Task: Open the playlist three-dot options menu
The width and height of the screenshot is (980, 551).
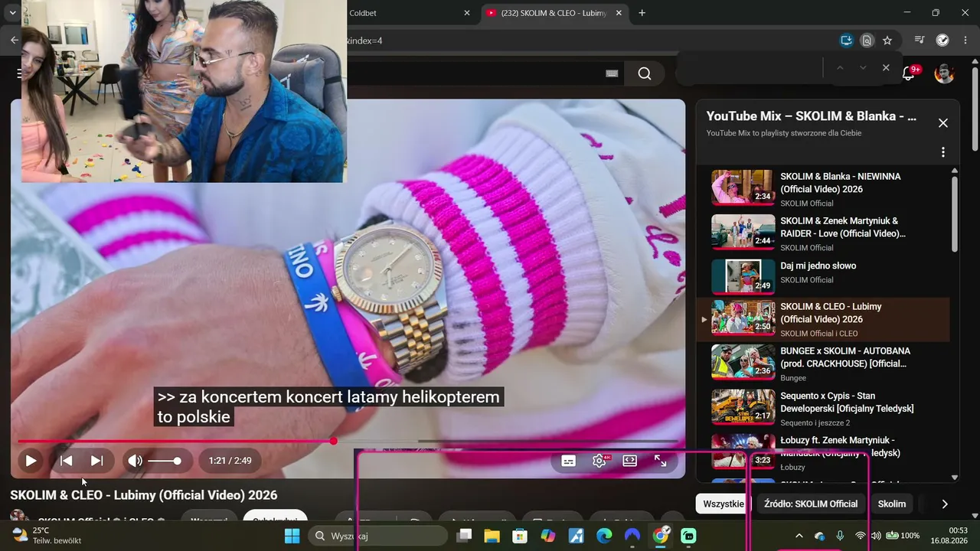Action: pos(943,152)
